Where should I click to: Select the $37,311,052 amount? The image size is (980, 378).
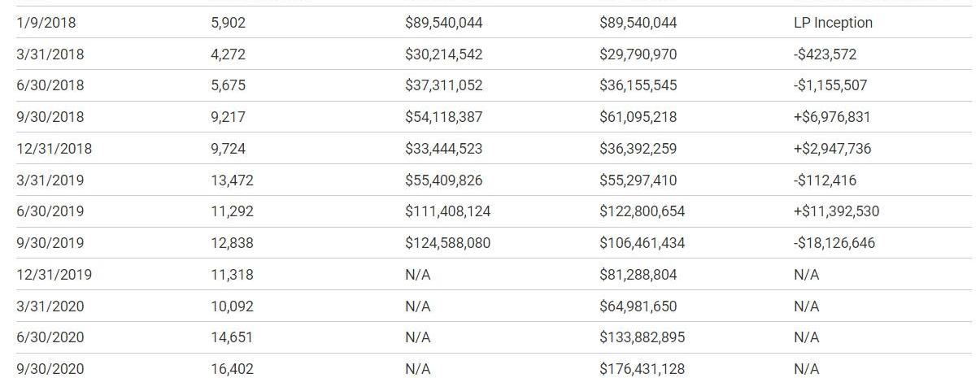[443, 85]
